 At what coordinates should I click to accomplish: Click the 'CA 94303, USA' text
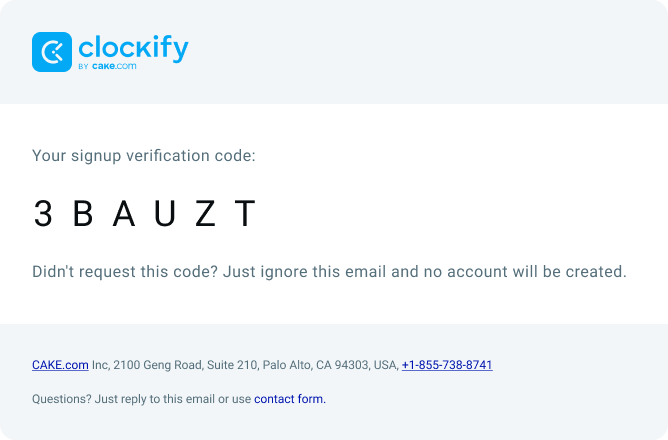point(357,365)
